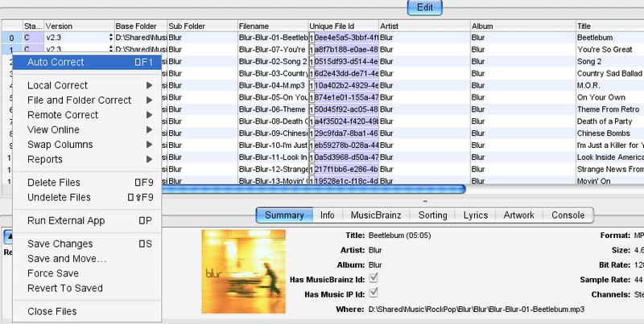Click the Edit button at top
Image resolution: width=644 pixels, height=324 pixels.
[x=425, y=7]
